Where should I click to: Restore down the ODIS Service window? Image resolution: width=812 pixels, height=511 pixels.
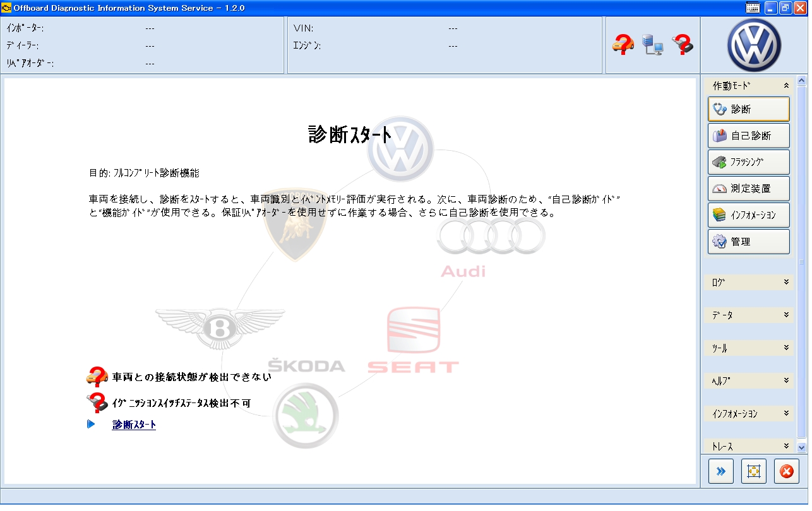785,8
